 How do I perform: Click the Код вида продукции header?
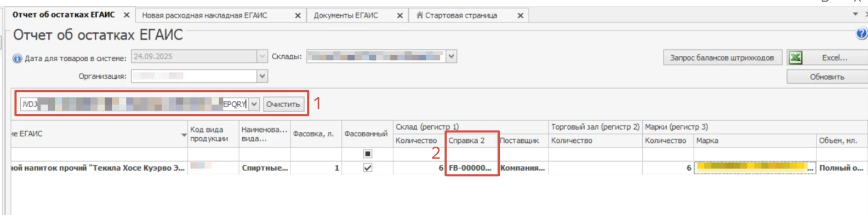[213, 134]
